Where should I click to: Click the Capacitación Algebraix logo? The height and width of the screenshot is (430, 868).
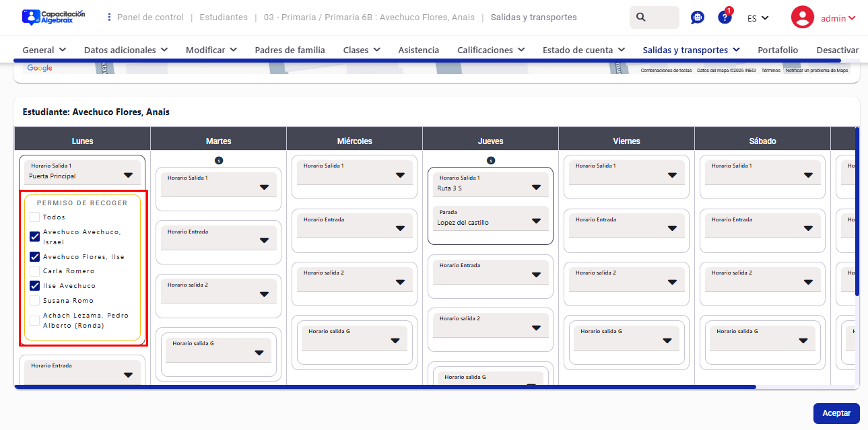click(x=54, y=17)
